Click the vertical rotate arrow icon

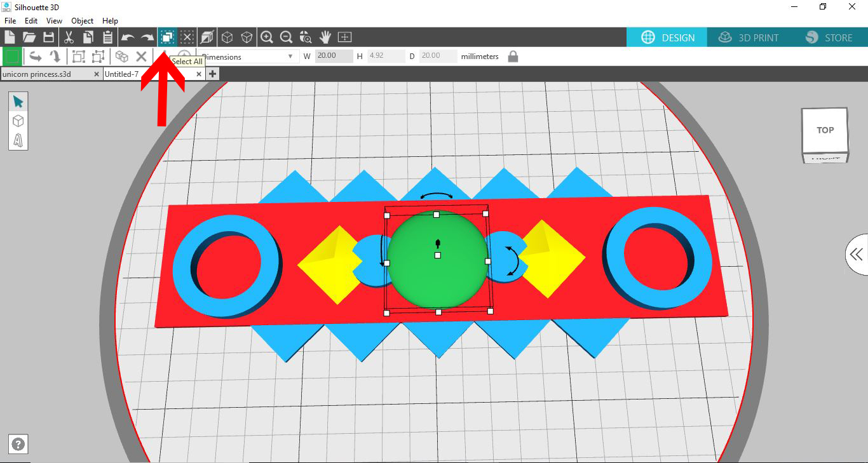pos(55,57)
